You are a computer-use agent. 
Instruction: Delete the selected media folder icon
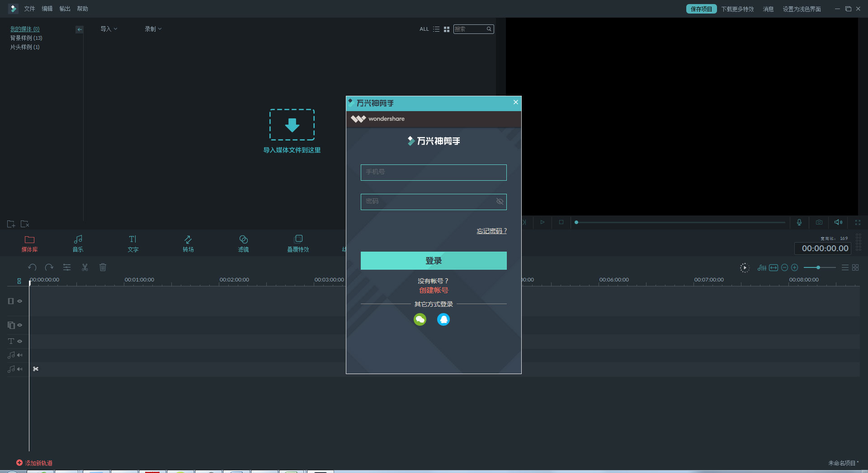point(25,224)
